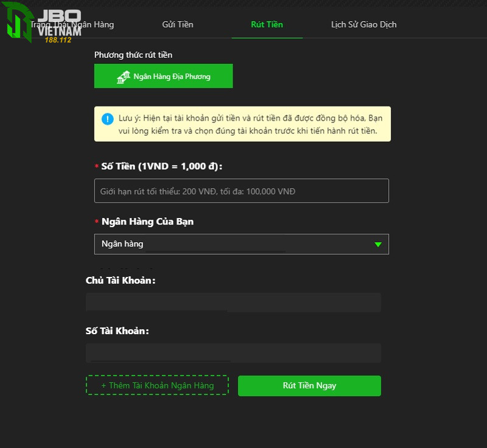Image resolution: width=487 pixels, height=448 pixels.
Task: Click the green dropdown arrow for Ngân hàng
Action: click(378, 244)
